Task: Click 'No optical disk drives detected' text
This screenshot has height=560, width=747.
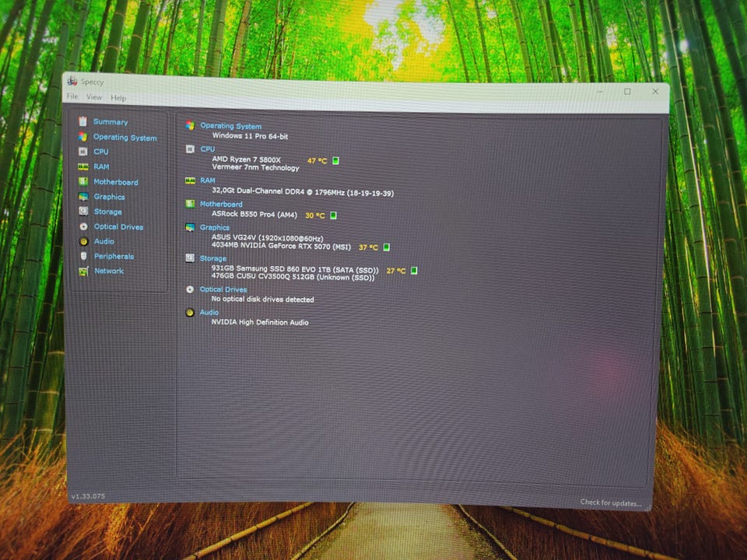Action: pyautogui.click(x=262, y=299)
